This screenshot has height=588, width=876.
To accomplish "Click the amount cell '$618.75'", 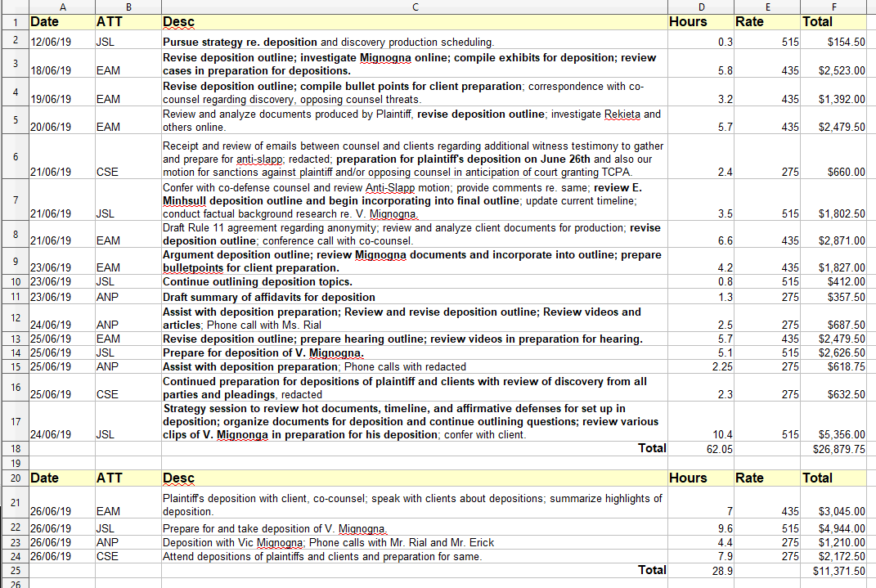I will (x=833, y=367).
